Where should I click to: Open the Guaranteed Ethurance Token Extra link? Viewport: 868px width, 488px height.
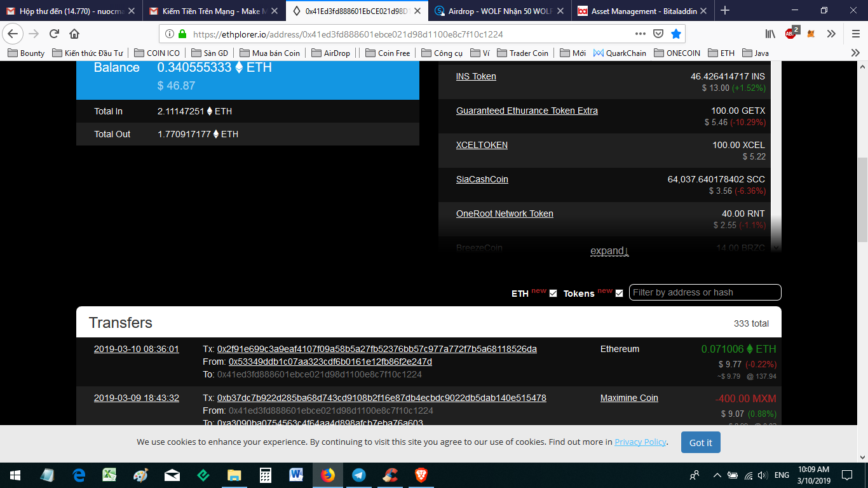click(527, 111)
